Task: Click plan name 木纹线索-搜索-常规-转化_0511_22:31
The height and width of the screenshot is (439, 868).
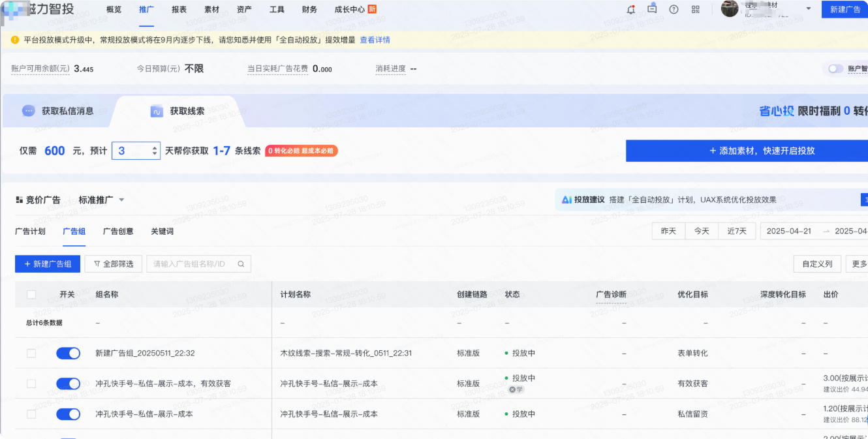Action: coord(346,353)
